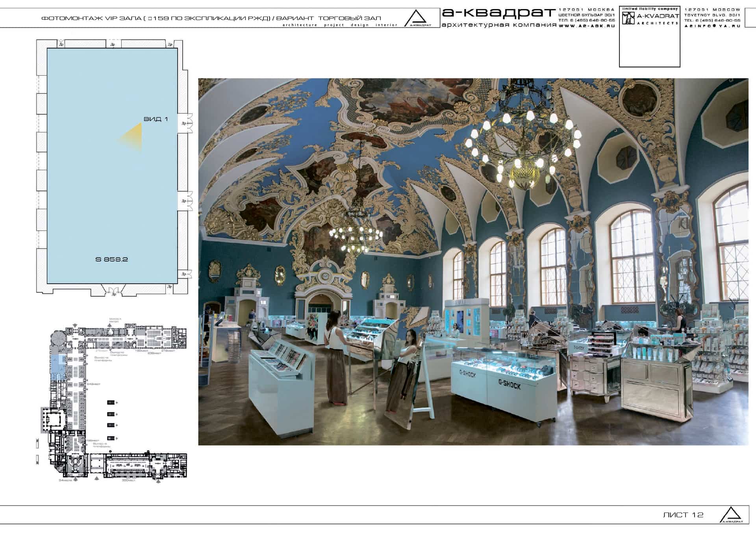Click the ЛИСТ 12 sheet number
Viewport: 756px width, 535px height.
[x=683, y=515]
